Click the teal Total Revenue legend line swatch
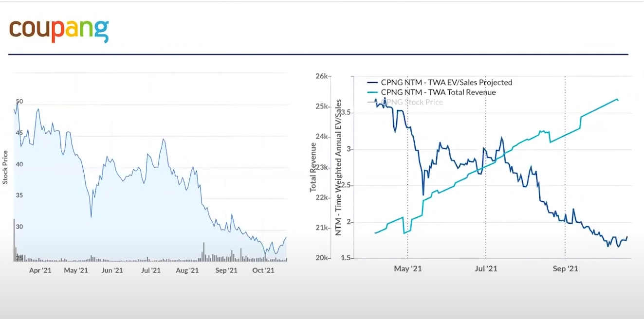This screenshot has height=319, width=644. click(x=372, y=92)
